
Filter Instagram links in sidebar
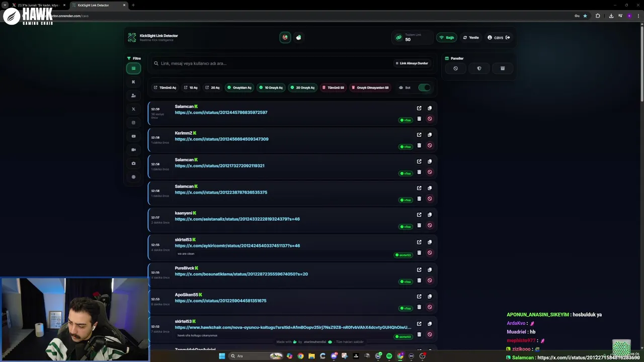pos(133,123)
